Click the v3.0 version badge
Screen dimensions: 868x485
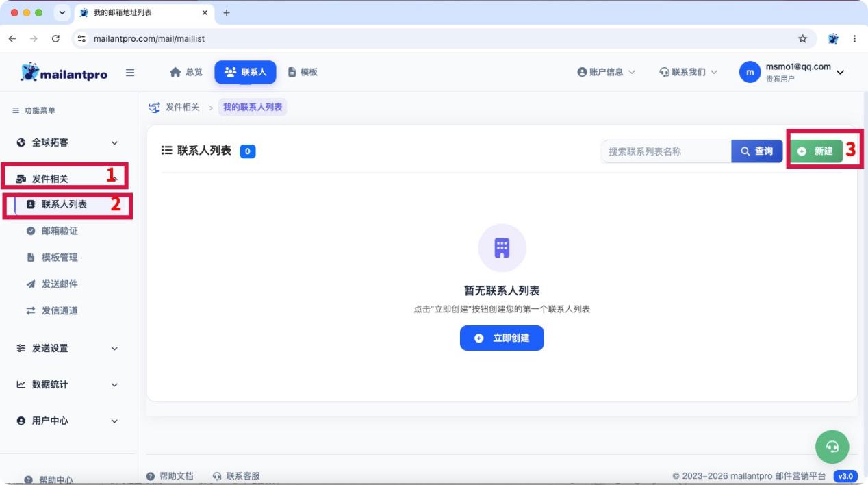845,476
